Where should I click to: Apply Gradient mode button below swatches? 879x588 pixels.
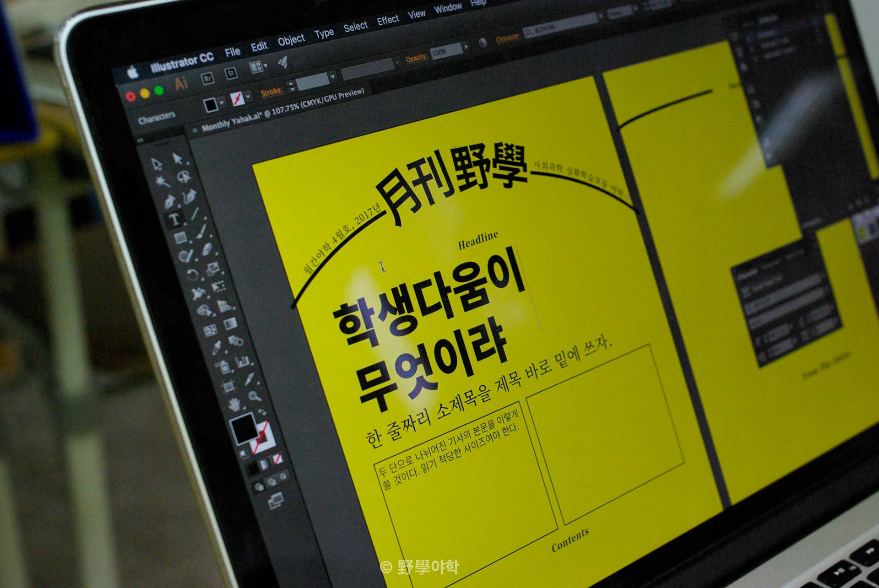point(265,464)
